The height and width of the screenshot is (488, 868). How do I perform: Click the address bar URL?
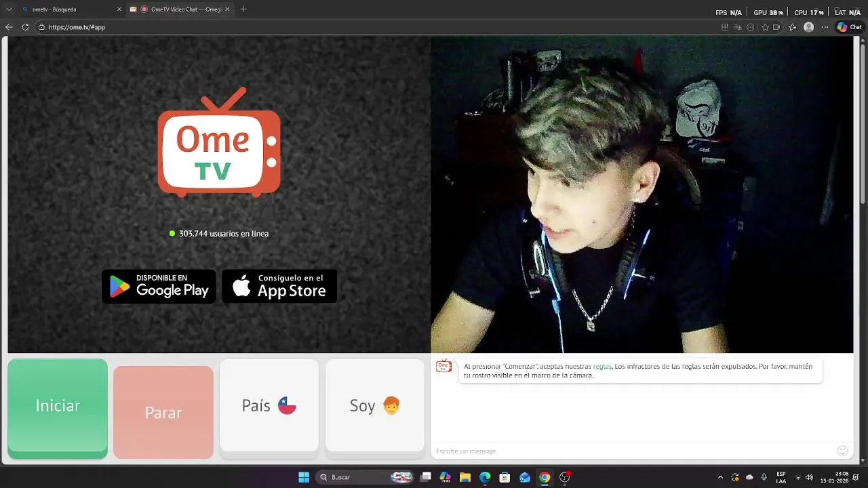tap(77, 27)
